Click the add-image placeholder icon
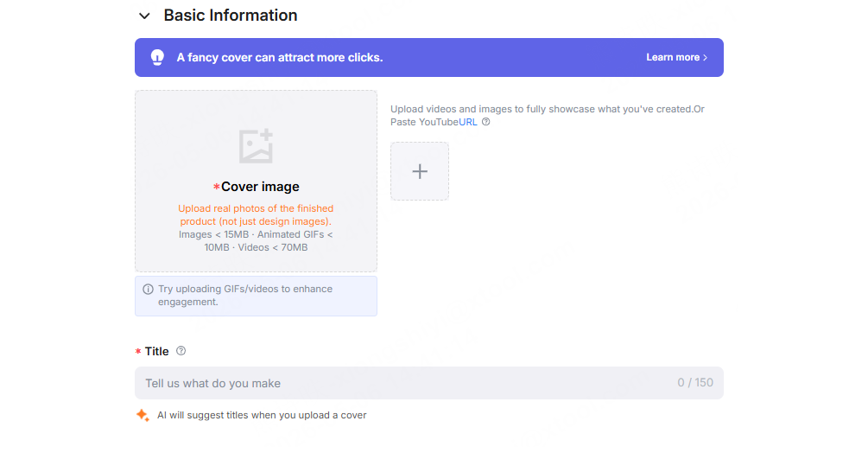 tap(256, 146)
